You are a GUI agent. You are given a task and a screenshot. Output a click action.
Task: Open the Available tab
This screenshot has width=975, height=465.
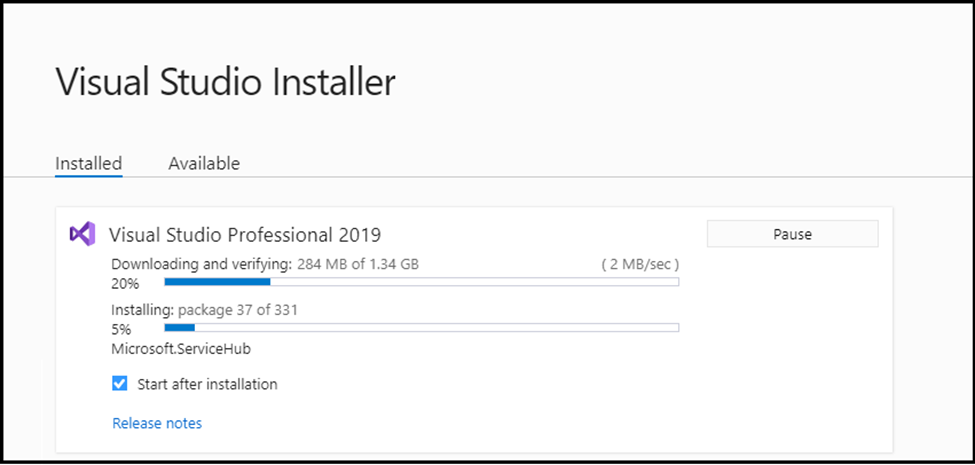click(x=204, y=163)
